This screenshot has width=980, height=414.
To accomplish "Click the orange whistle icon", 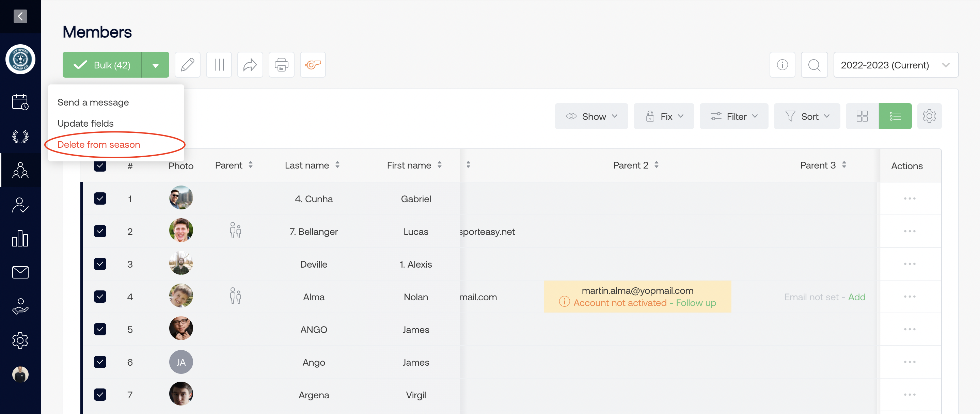I will [x=313, y=65].
